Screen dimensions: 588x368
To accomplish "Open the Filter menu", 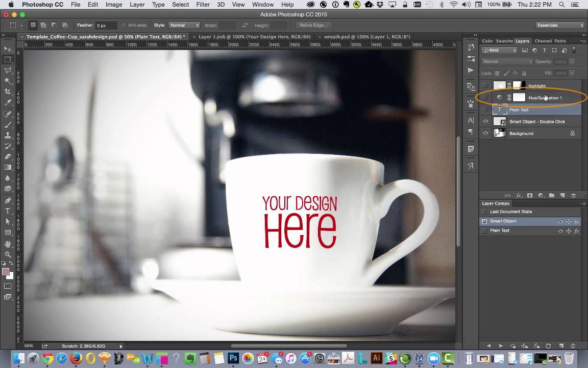I will coord(203,5).
